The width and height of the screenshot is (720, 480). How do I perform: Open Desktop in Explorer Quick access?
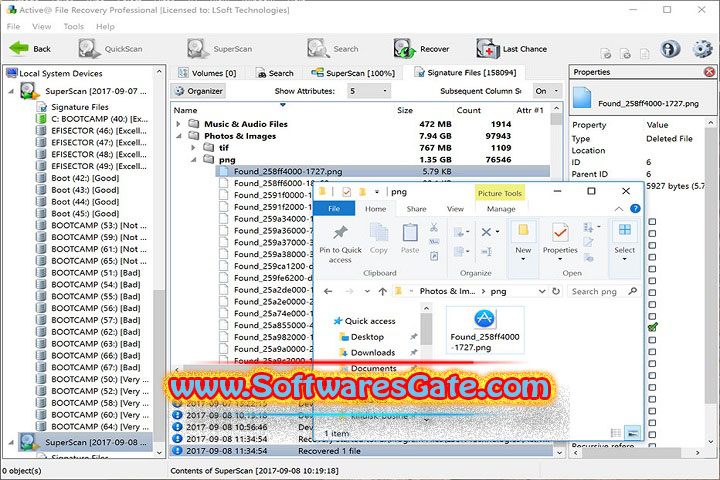[x=367, y=337]
